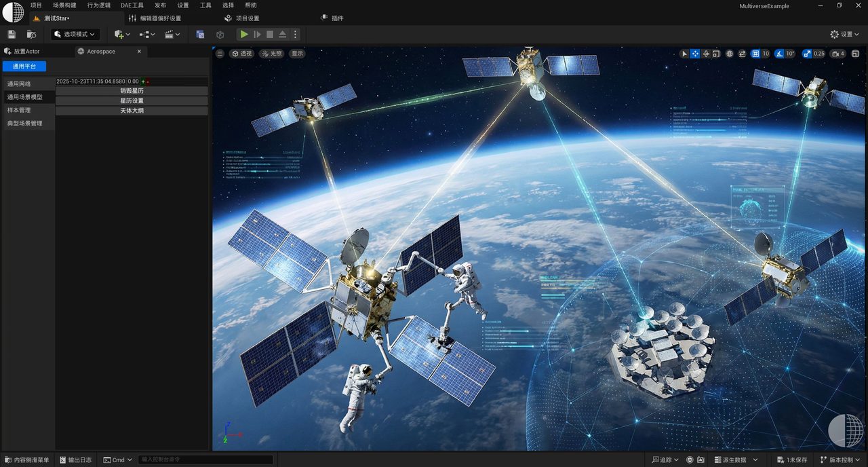Open the 项目 menu
The height and width of the screenshot is (467, 868).
[x=36, y=5]
